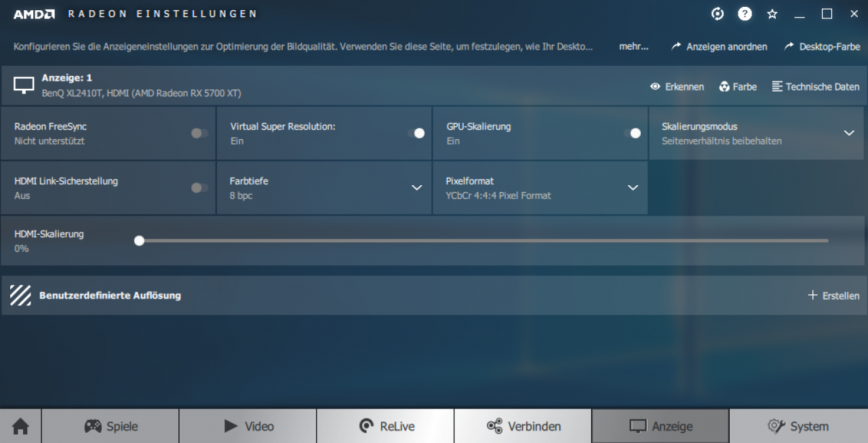Click the BenQ XL2410T display description
The image size is (868, 443).
click(141, 93)
